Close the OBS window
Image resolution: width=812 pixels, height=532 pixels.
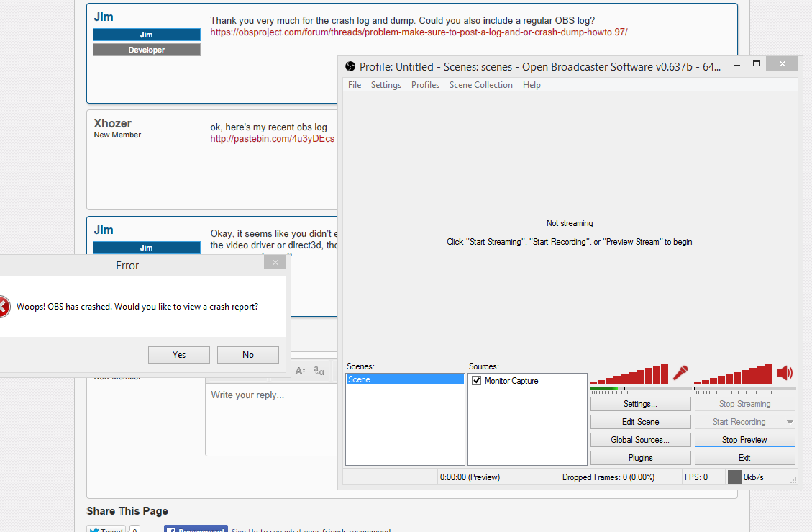click(x=782, y=63)
